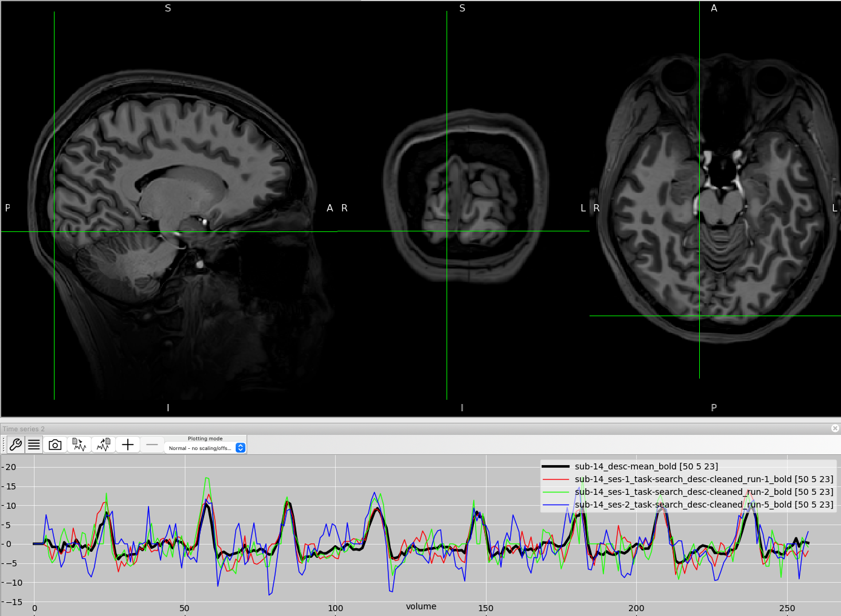Image resolution: width=841 pixels, height=616 pixels.
Task: Click the 'volume' x-axis label
Action: pos(421,606)
